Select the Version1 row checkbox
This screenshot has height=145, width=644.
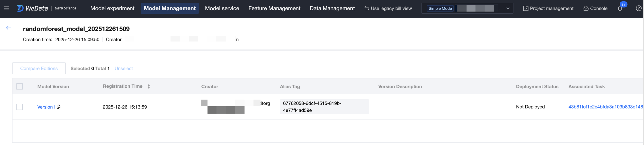[20, 107]
